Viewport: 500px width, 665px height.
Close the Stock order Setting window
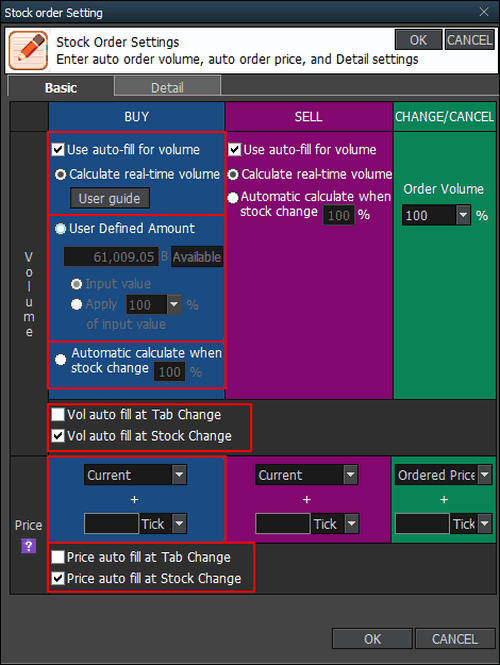click(484, 12)
